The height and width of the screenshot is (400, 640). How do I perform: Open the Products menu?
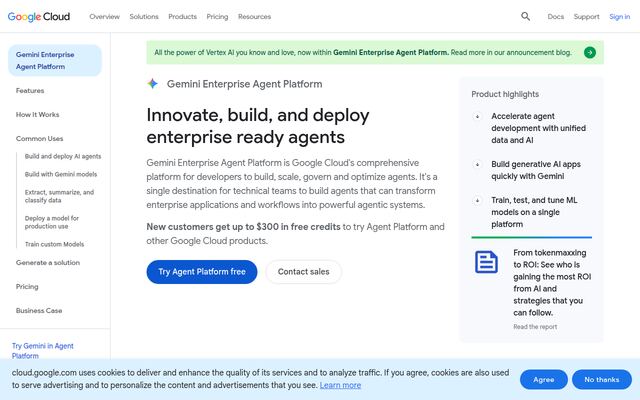tap(182, 17)
